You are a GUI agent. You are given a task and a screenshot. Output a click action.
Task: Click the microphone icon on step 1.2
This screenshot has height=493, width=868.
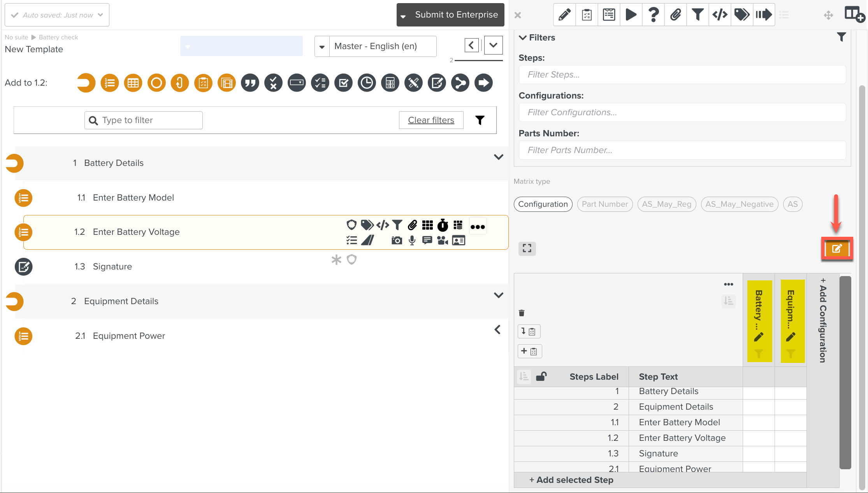412,241
